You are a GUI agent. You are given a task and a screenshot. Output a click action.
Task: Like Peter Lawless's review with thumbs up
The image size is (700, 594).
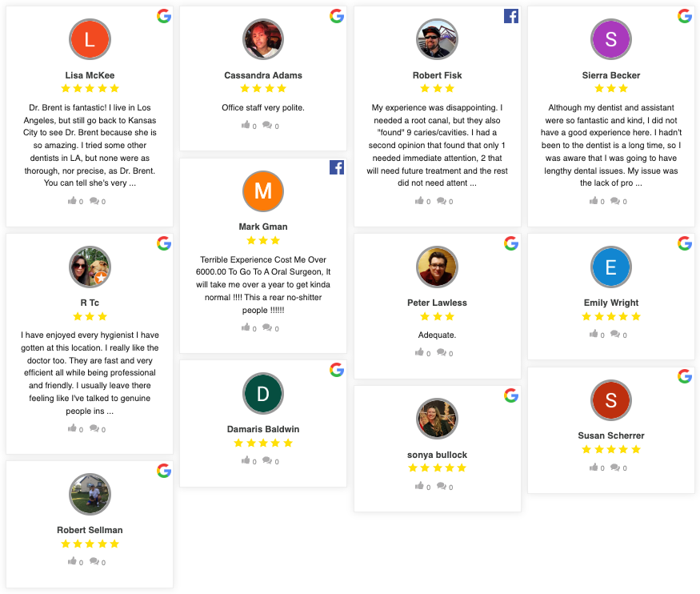[x=419, y=352]
